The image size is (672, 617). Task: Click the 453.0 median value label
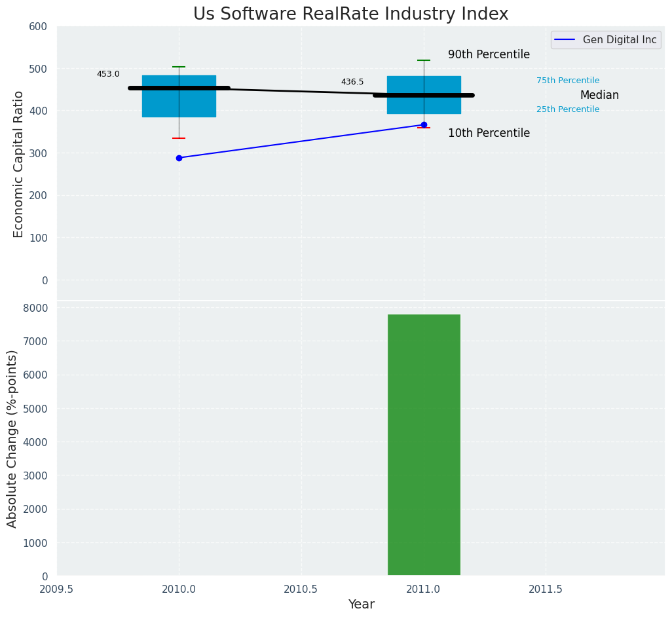tap(108, 74)
